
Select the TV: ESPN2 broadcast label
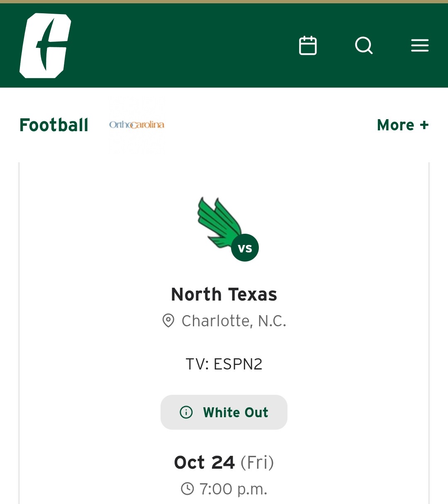(x=224, y=364)
